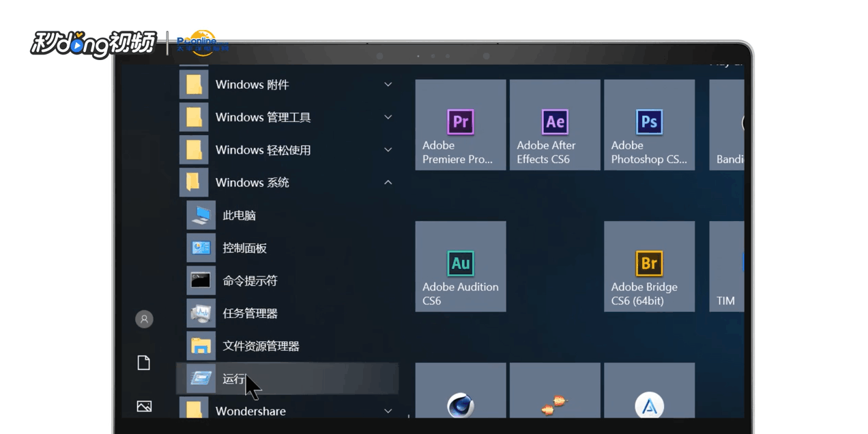Screen dimensions: 868x434
Task: Open the tile with the white circled A icon
Action: [x=649, y=390]
